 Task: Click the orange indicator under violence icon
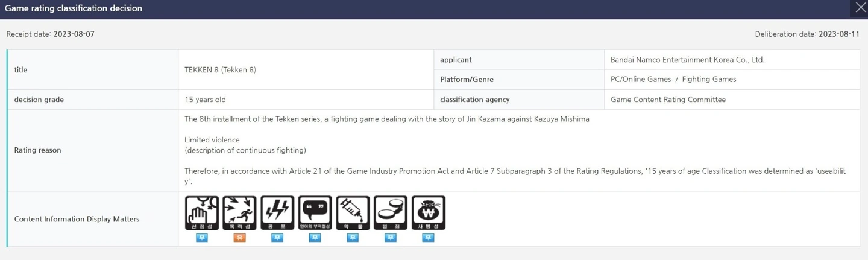(x=239, y=238)
